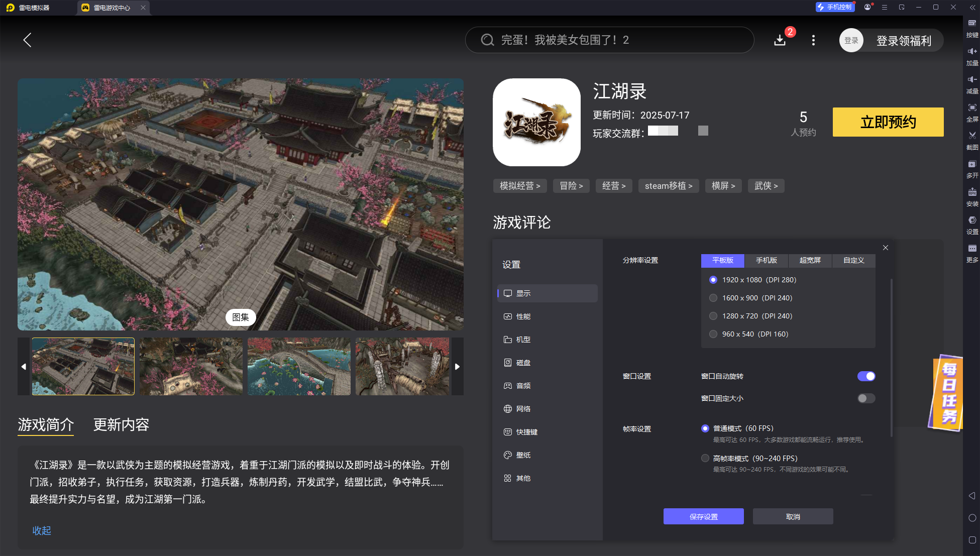Click the game search input field
The image size is (980, 556).
[609, 40]
